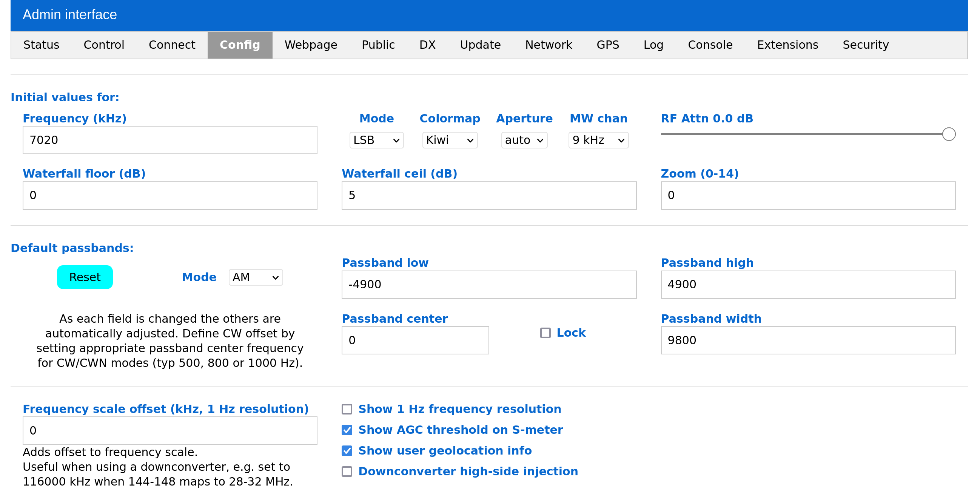The height and width of the screenshot is (498, 980).
Task: Open the passband Mode dropdown showing AM
Action: pos(256,277)
